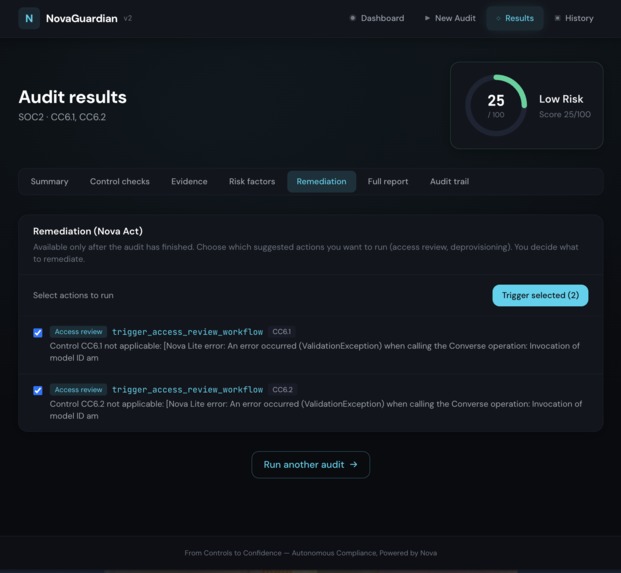The height and width of the screenshot is (573, 621).
Task: Click the Audit results heading
Action: [72, 97]
